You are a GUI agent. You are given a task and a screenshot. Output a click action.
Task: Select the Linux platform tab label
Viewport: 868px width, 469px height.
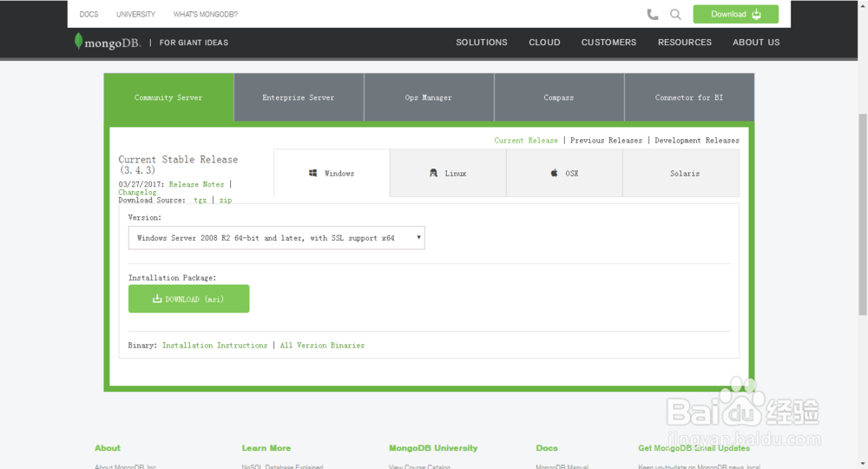tap(456, 174)
